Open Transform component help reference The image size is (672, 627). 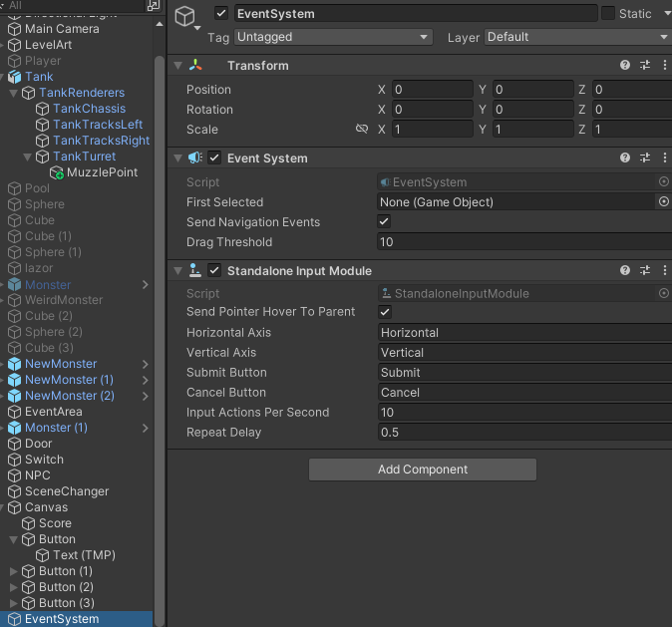pyautogui.click(x=625, y=65)
